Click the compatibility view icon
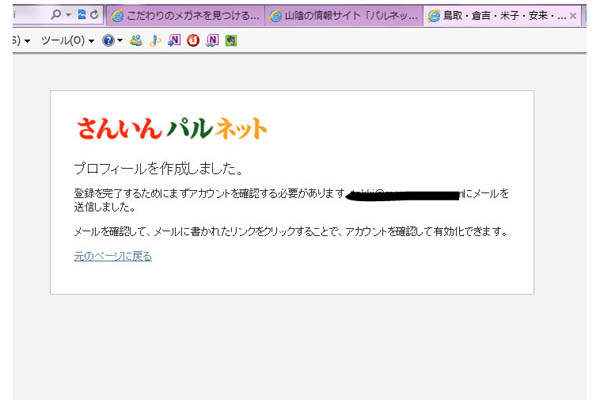This screenshot has height=400, width=600. pyautogui.click(x=82, y=15)
